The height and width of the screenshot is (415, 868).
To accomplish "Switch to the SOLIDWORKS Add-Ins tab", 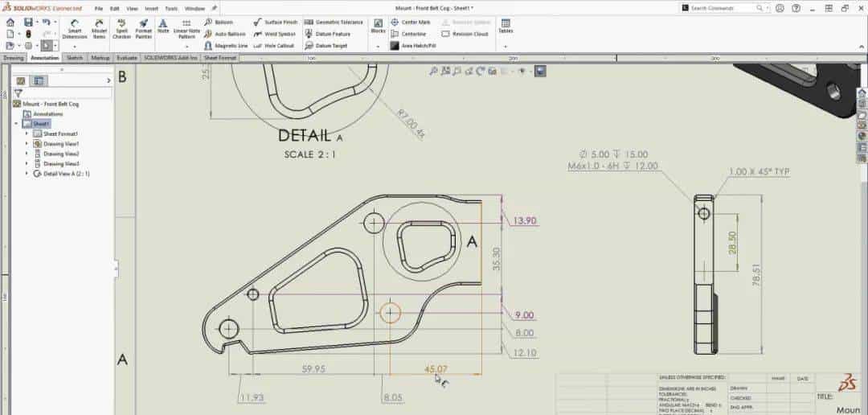I will pos(170,58).
